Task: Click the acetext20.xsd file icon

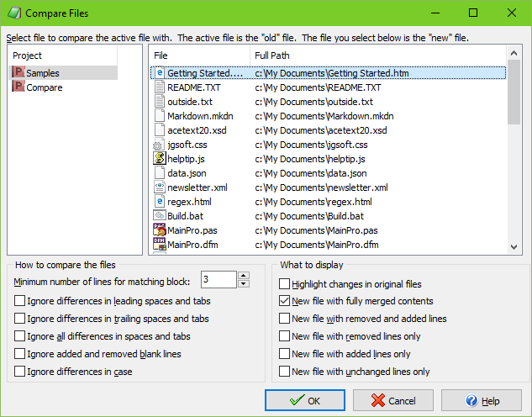Action: [160, 130]
